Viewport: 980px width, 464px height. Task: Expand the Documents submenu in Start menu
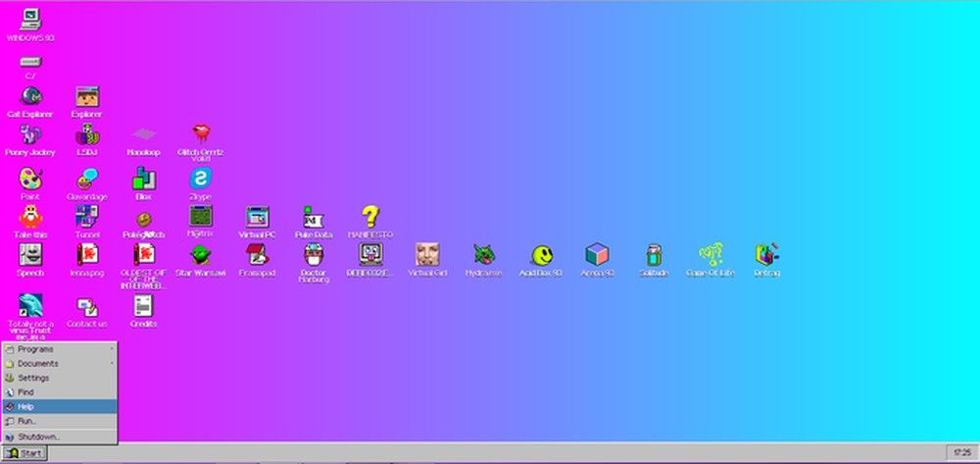60,364
